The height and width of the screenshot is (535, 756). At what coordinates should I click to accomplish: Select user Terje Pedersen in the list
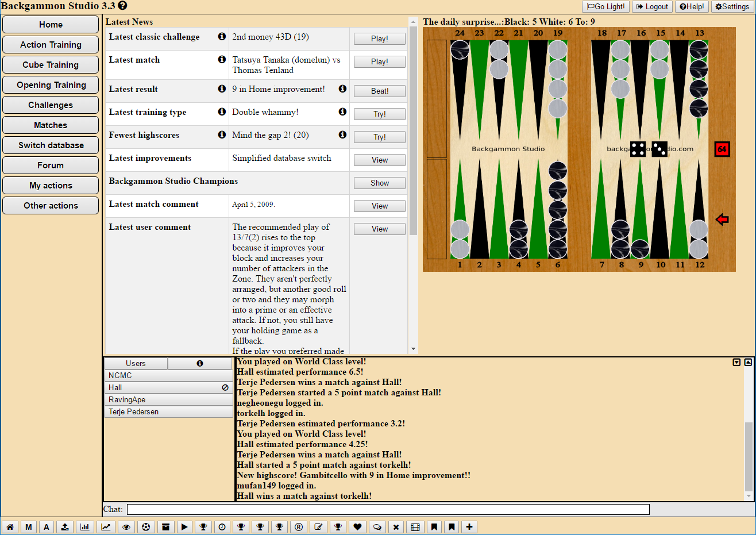(168, 411)
